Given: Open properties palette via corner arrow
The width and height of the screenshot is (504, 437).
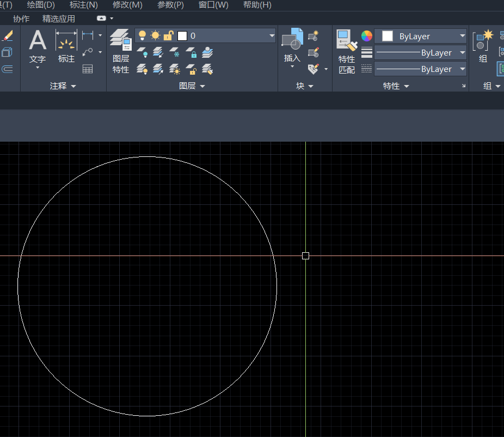Looking at the screenshot, I should pyautogui.click(x=464, y=86).
